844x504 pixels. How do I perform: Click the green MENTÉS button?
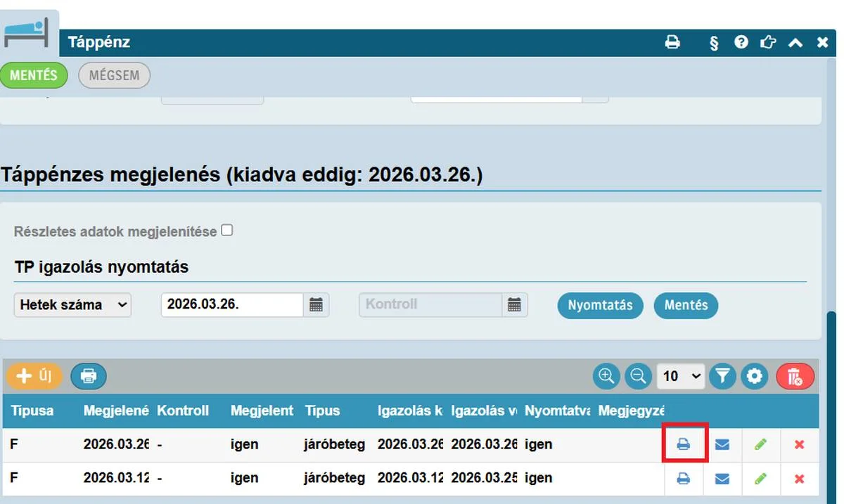coord(33,75)
